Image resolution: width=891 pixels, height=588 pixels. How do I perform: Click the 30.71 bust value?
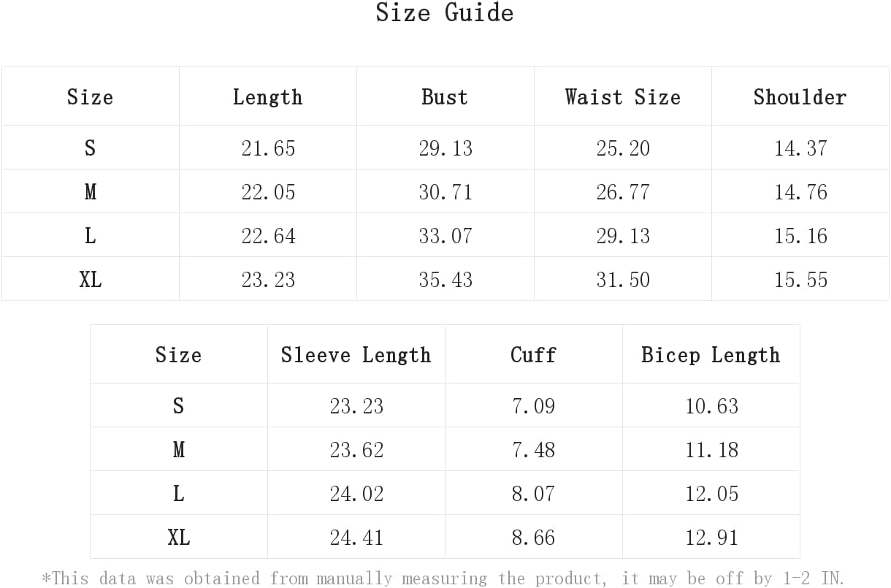click(445, 192)
